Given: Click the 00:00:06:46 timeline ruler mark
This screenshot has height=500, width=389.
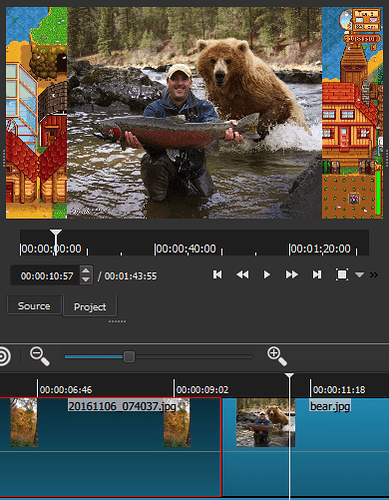Looking at the screenshot, I should point(66,389).
